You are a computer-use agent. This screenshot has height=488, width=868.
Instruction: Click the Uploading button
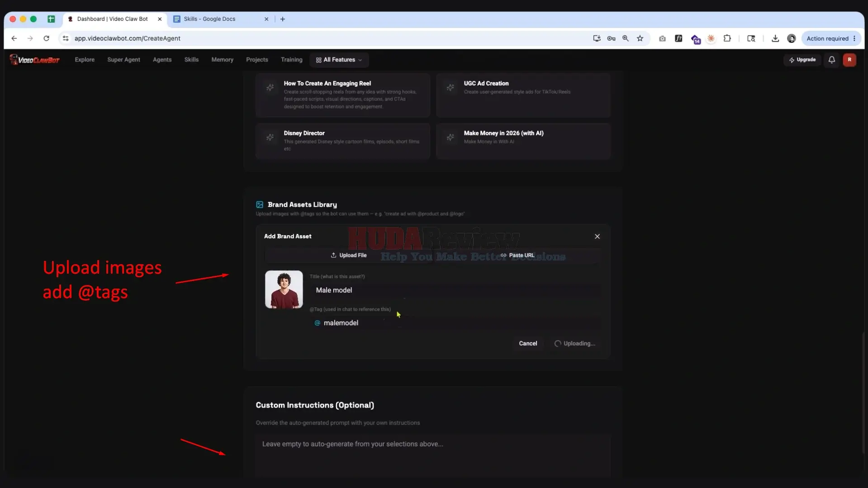click(575, 343)
